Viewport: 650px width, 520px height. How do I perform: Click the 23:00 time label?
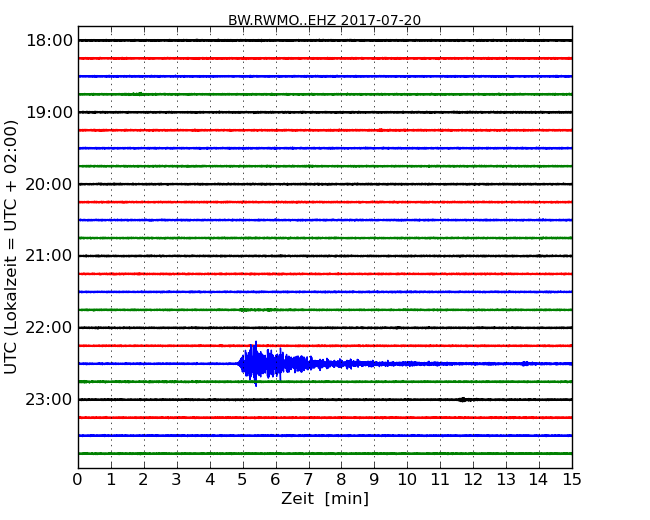(49, 399)
